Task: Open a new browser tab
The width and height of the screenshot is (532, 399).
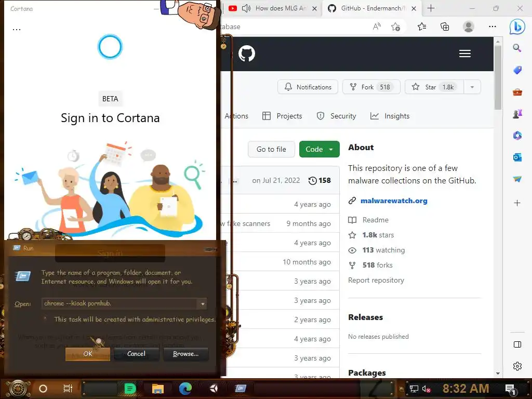Action: 431,8
